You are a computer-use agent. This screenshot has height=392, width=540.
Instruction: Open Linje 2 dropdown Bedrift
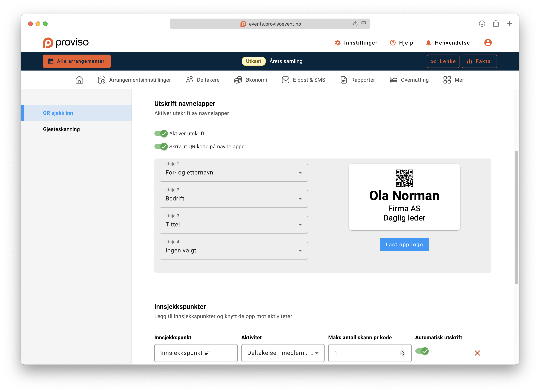click(234, 199)
